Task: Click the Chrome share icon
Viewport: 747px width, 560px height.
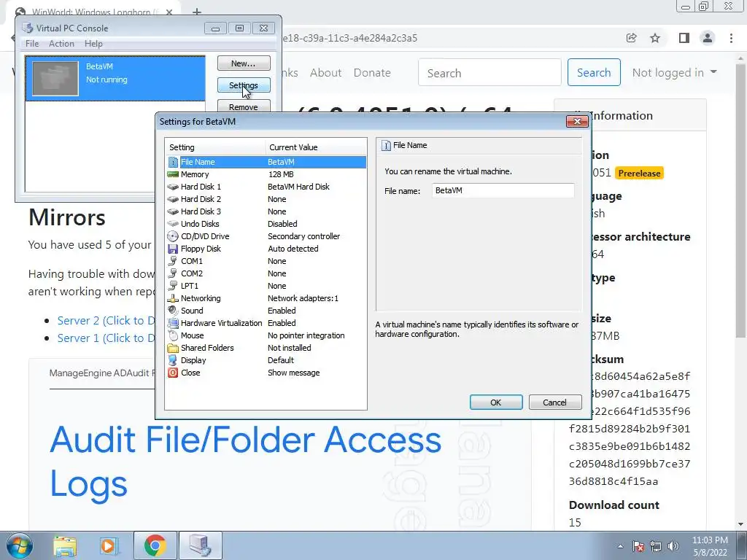Action: point(632,38)
